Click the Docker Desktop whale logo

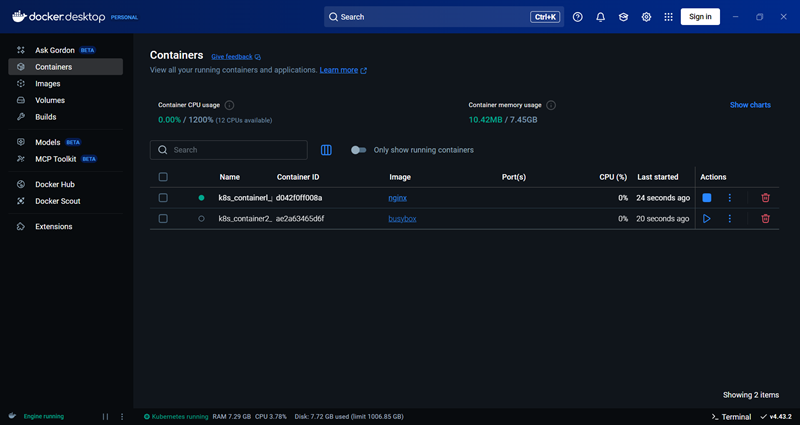(x=19, y=16)
